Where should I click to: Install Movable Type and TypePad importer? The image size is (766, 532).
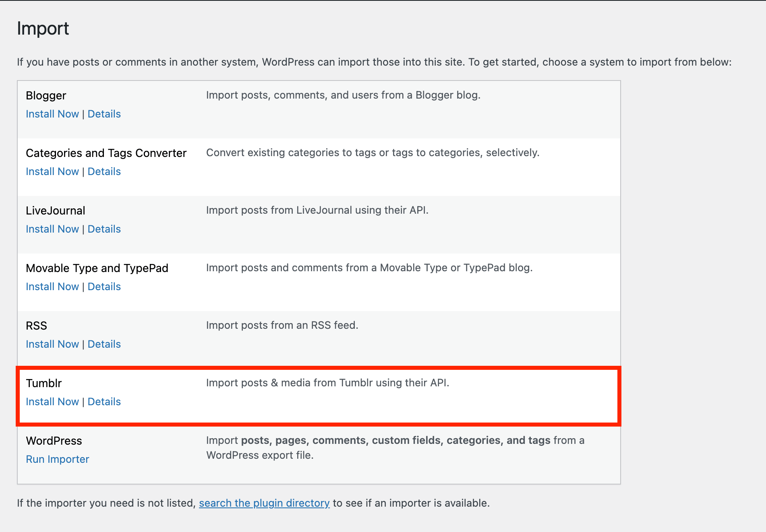click(52, 287)
